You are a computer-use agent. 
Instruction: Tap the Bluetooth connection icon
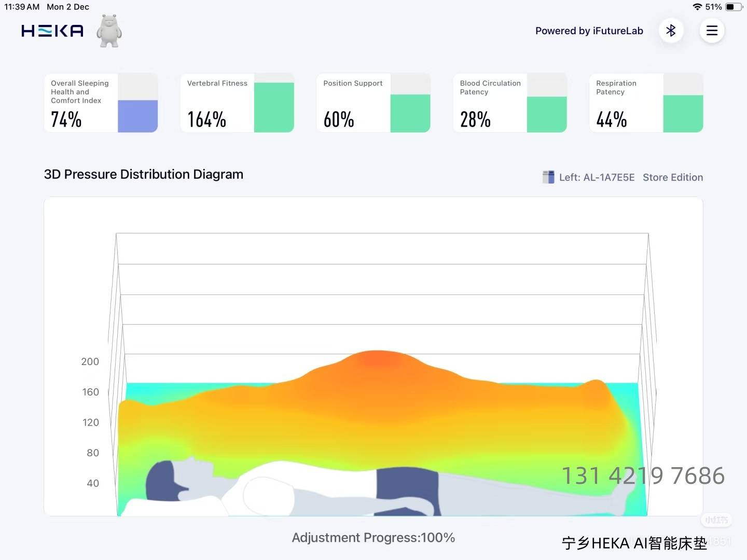pyautogui.click(x=671, y=31)
